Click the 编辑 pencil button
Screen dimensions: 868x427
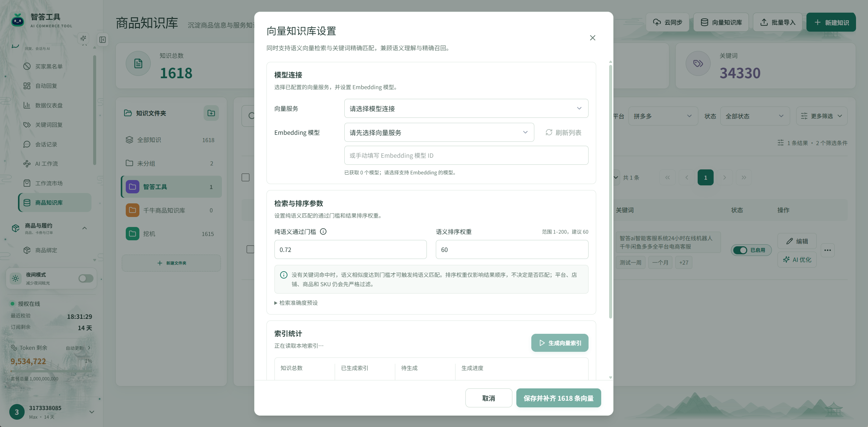click(797, 241)
